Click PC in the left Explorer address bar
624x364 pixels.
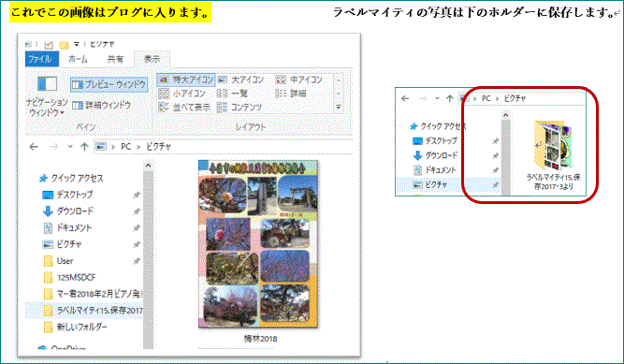pos(125,147)
